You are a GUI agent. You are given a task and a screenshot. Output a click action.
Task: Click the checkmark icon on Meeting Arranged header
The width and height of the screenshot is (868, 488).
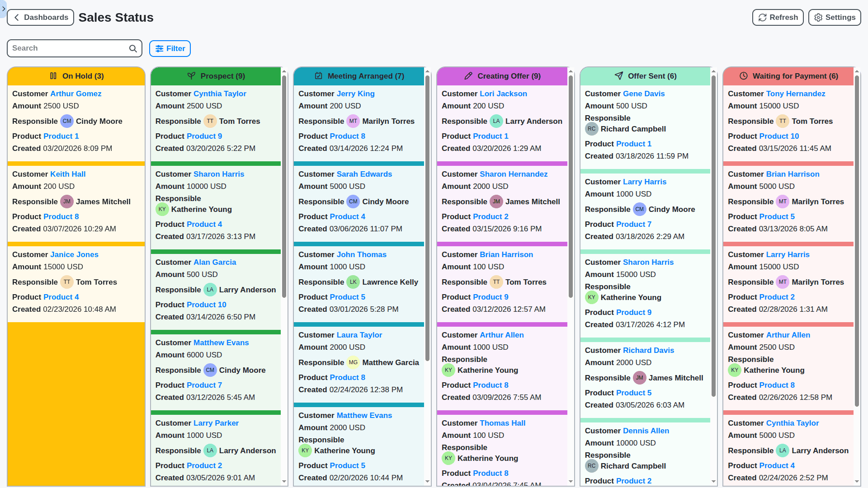pyautogui.click(x=319, y=76)
